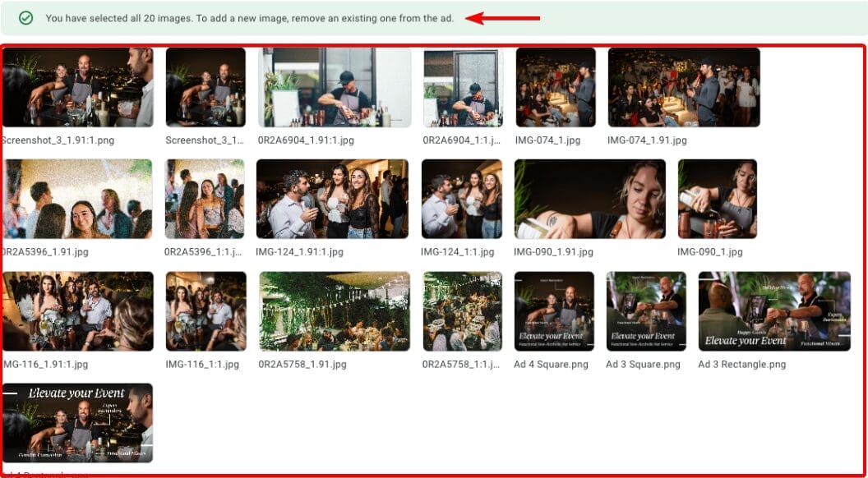Choose the 0R2A5758_1.91.jpg garden image

(x=335, y=311)
